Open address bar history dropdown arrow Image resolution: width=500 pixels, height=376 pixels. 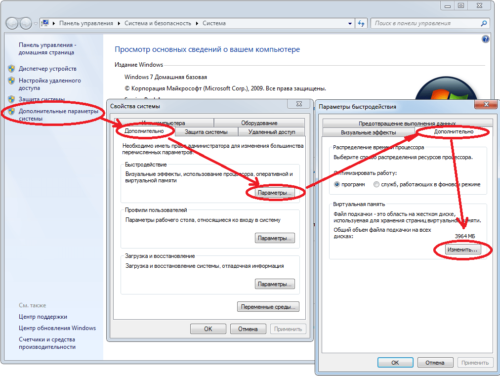[350, 23]
